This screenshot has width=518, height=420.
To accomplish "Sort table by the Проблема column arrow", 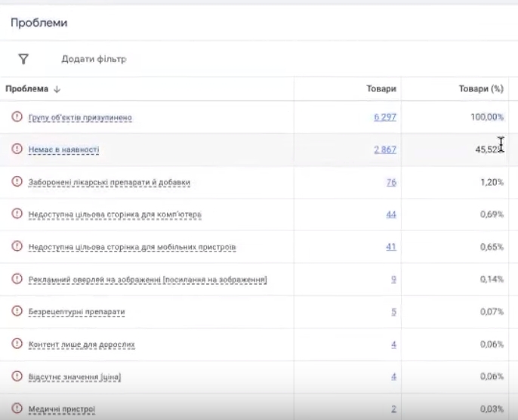I will tap(57, 89).
